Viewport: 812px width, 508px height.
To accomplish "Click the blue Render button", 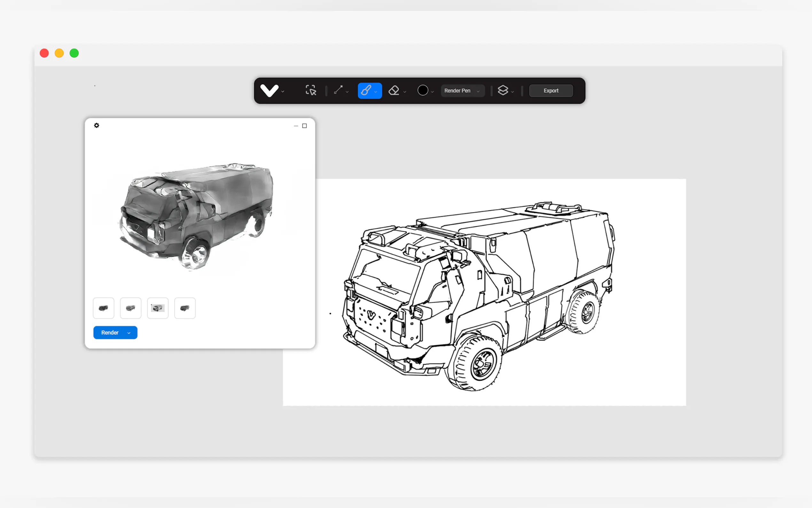I will coord(110,333).
